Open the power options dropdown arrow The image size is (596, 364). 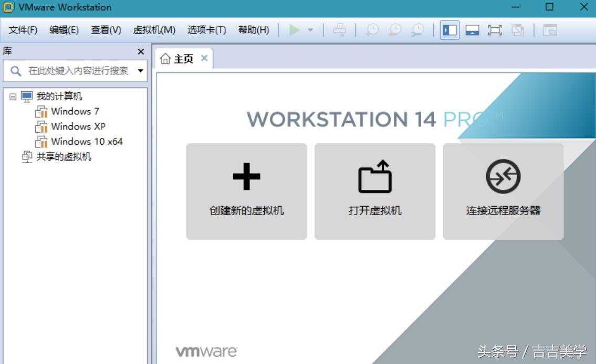coord(310,30)
